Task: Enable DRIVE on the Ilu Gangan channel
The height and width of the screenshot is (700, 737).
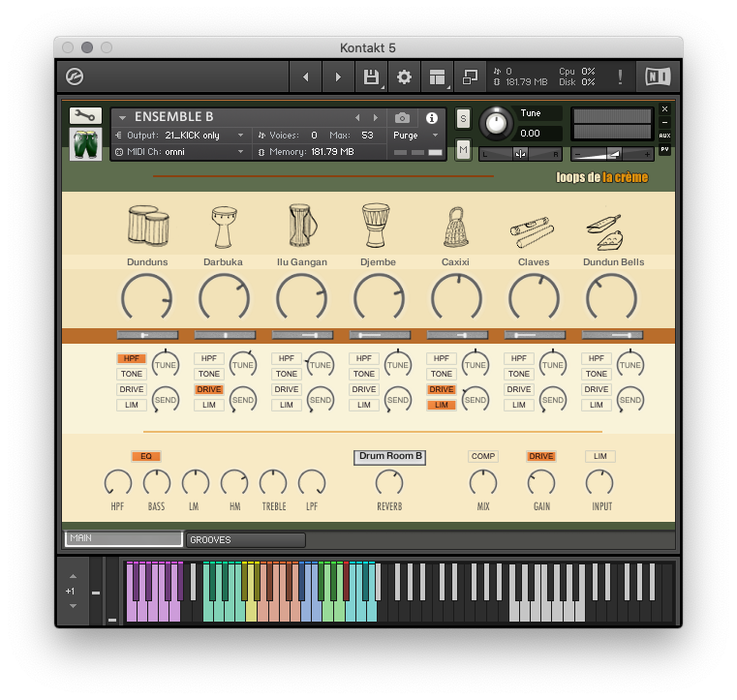Action: (x=287, y=389)
